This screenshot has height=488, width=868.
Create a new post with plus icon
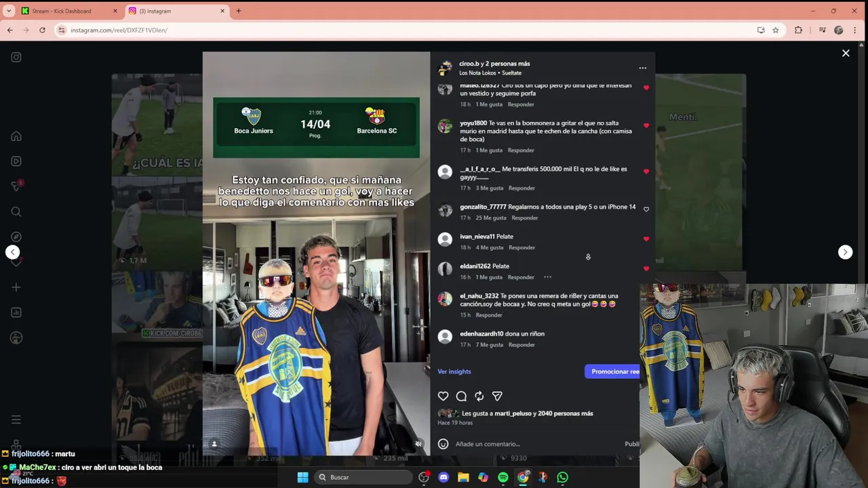16,287
